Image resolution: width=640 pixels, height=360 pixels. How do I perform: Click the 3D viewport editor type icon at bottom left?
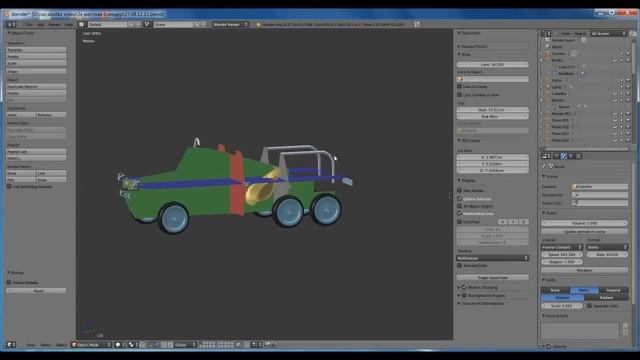point(11,345)
